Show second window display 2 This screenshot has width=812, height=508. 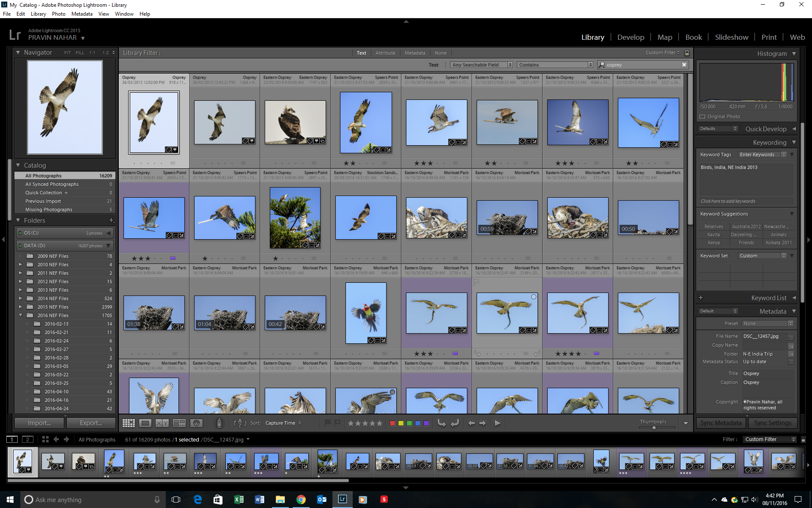27,439
